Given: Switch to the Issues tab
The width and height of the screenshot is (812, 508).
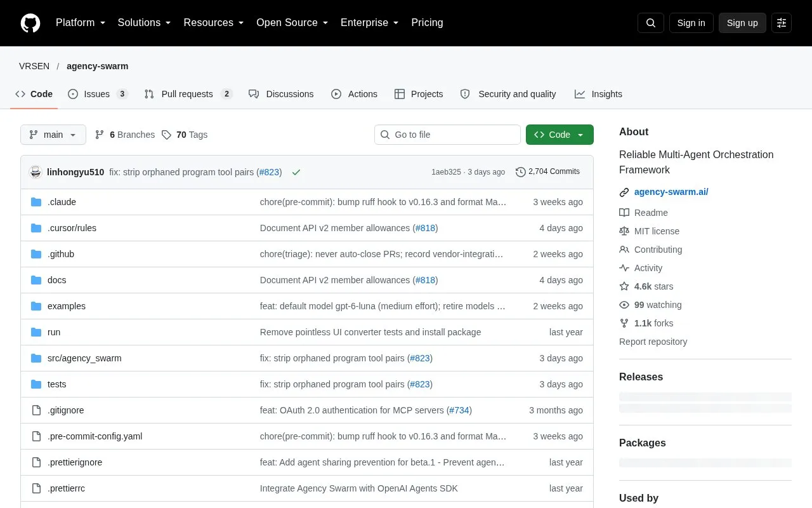Looking at the screenshot, I should (x=98, y=94).
